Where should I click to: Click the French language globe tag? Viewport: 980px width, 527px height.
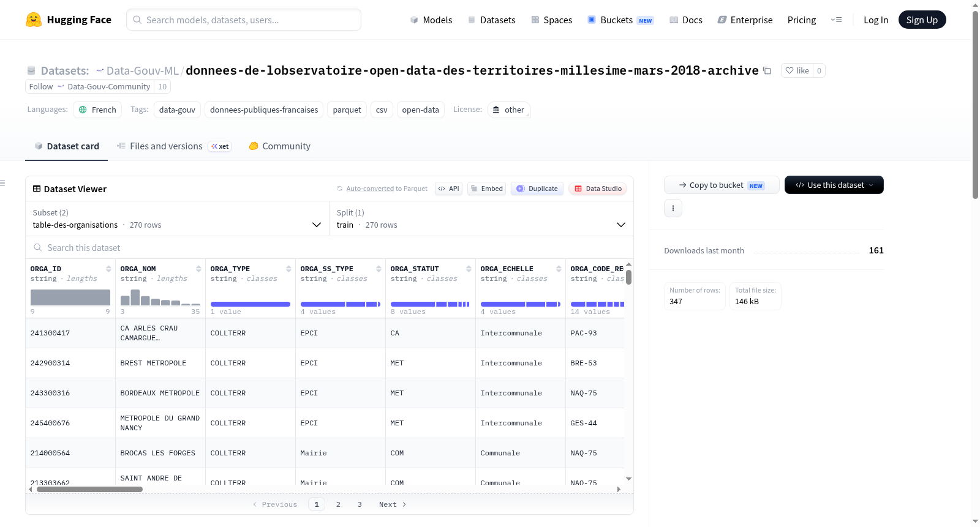tap(97, 110)
